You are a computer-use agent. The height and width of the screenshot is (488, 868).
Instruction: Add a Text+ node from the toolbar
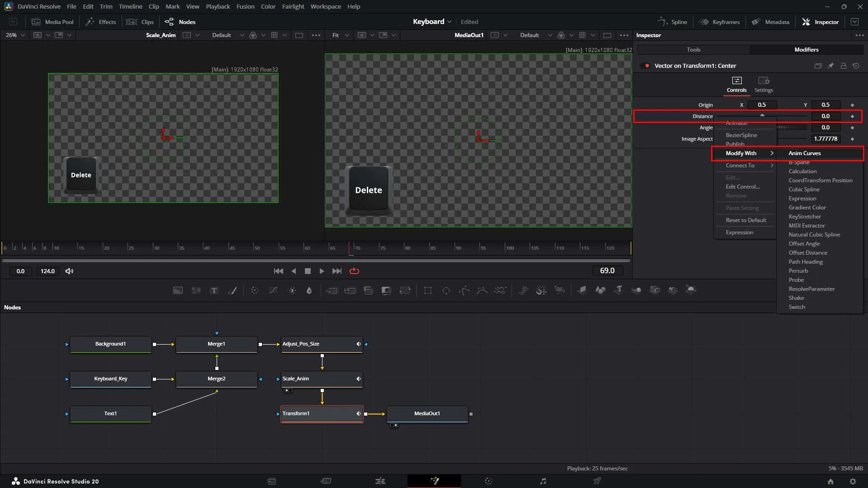click(214, 290)
